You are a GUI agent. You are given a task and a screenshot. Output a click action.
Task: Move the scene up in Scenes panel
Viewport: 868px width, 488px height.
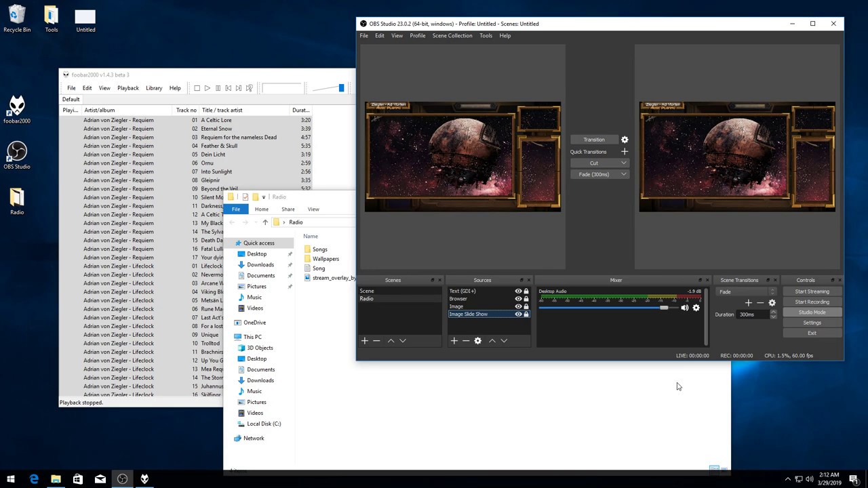391,341
